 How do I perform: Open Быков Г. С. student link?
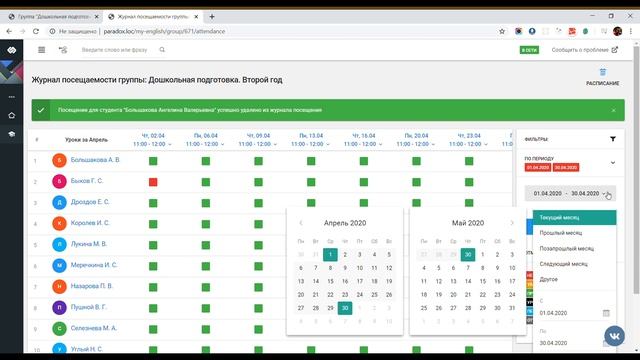tap(87, 181)
